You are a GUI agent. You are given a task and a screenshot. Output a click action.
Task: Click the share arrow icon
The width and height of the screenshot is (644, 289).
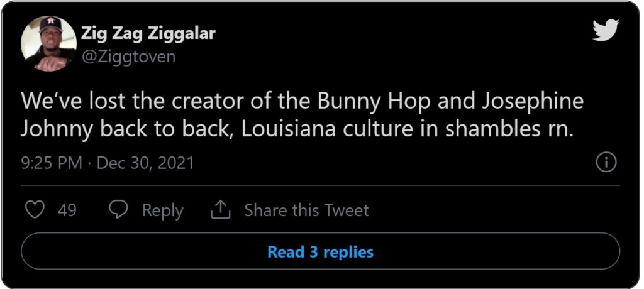pos(221,210)
